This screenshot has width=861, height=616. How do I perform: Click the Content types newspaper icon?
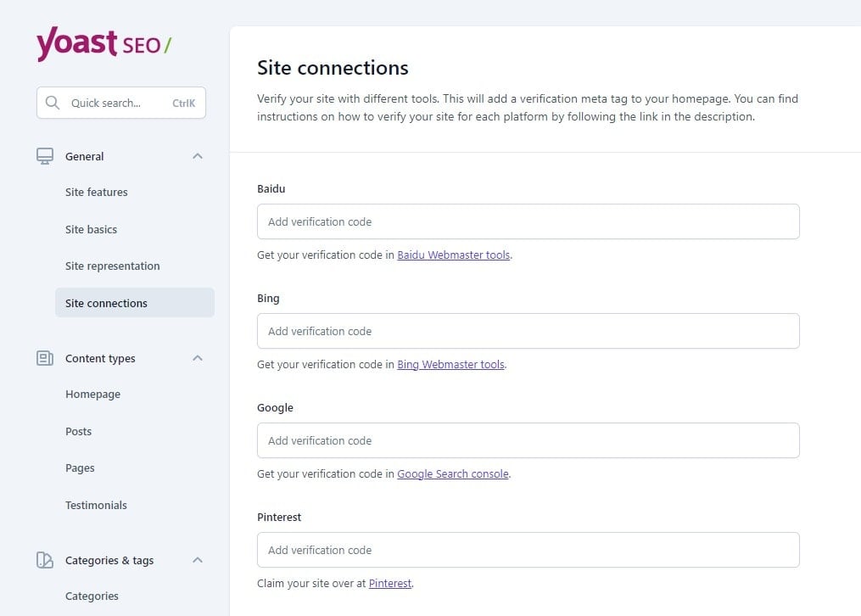click(x=45, y=359)
